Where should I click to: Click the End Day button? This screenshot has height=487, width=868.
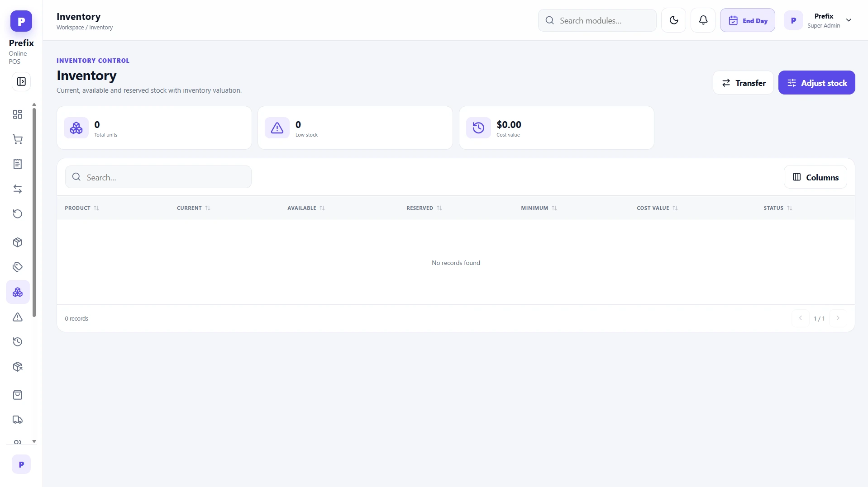tap(748, 20)
